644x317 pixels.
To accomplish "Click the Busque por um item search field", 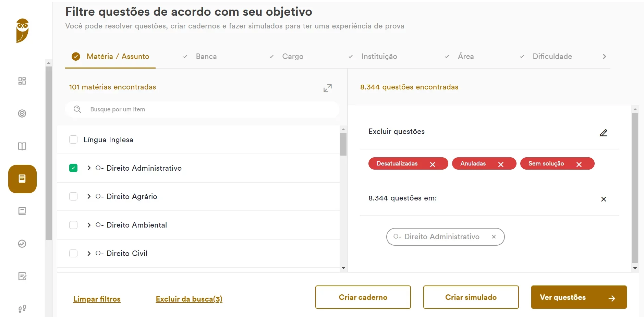I will tap(202, 109).
